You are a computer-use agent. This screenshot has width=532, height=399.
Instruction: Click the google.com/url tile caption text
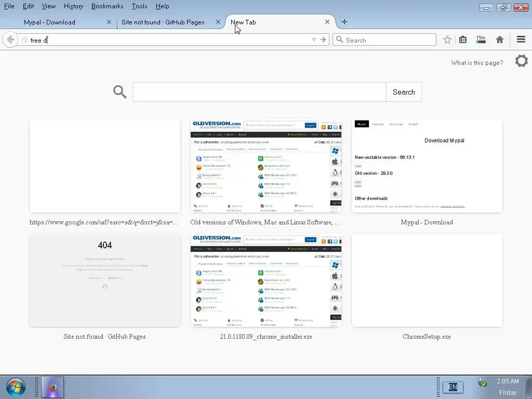point(104,222)
